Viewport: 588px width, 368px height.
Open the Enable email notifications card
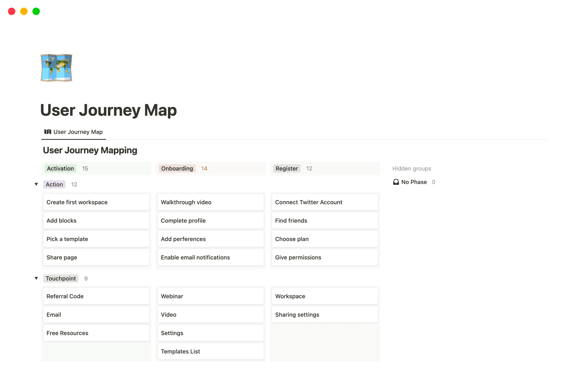pos(195,257)
